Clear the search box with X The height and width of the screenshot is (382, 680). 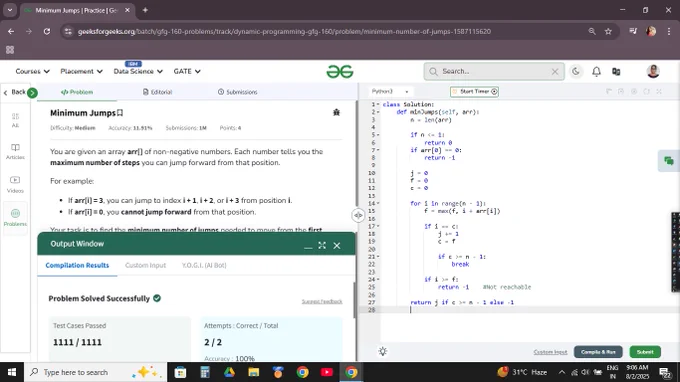pos(555,72)
